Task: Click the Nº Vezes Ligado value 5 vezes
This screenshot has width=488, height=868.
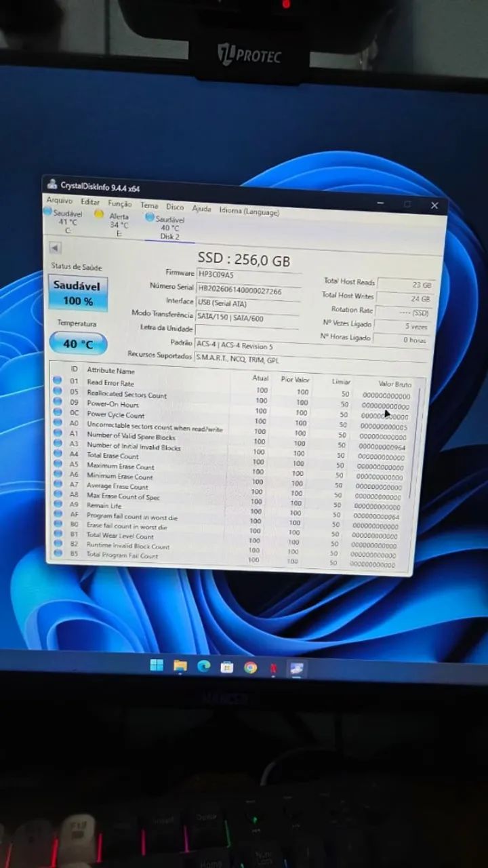Action: point(402,326)
